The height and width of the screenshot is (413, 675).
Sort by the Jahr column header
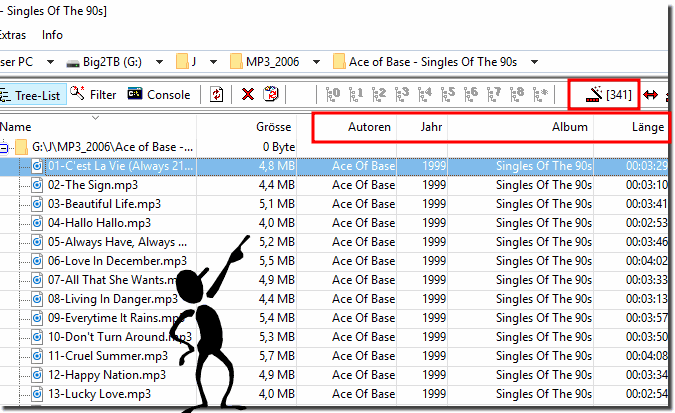(422, 127)
